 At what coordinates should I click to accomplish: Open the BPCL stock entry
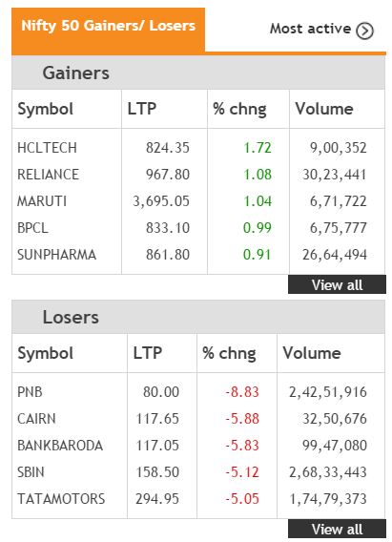coord(32,228)
